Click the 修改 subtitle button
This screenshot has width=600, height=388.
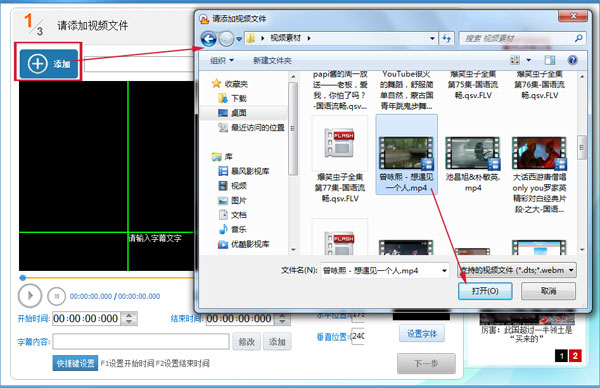247,342
